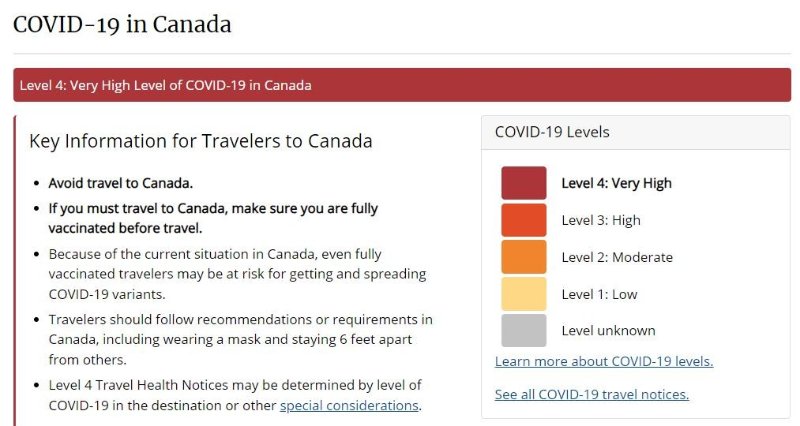Click the Avoid travel to Canada bullet
The height and width of the screenshot is (426, 800).
tap(120, 183)
